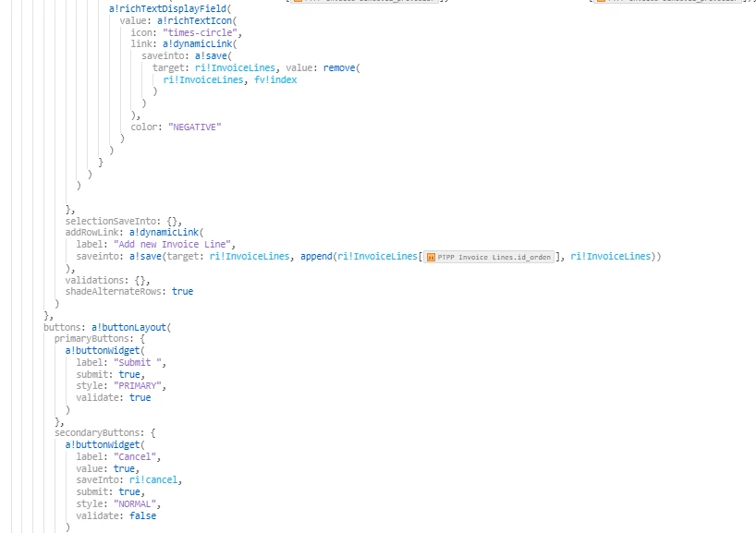Click a!buttonWidget under primaryButtons
Image resolution: width=756 pixels, height=533 pixels.
[103, 351]
